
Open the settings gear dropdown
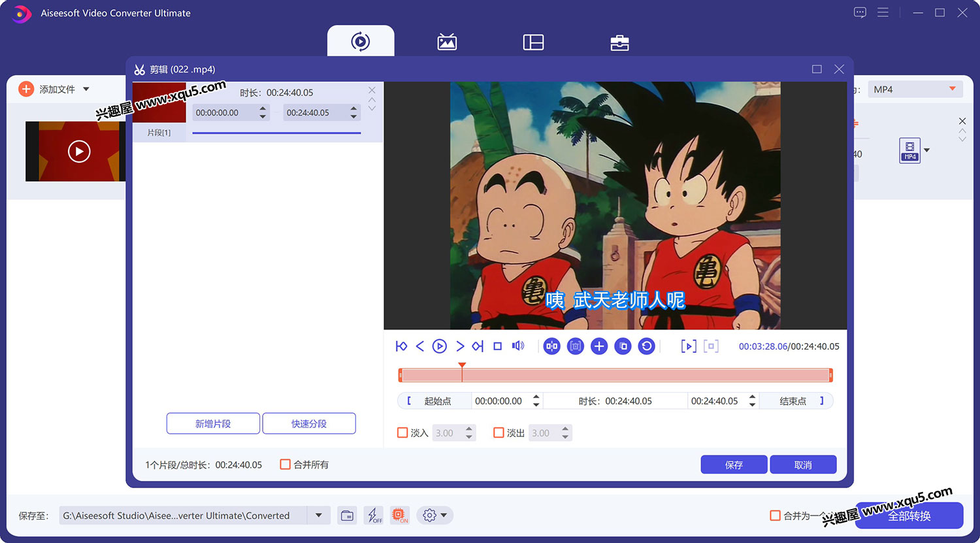coord(435,516)
